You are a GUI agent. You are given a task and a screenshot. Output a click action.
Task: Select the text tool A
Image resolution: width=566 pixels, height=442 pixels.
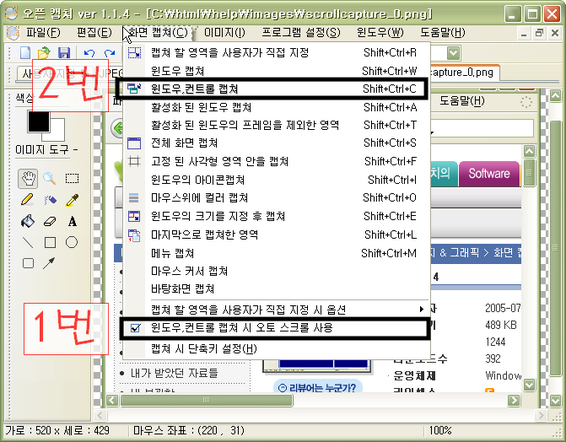tap(72, 221)
